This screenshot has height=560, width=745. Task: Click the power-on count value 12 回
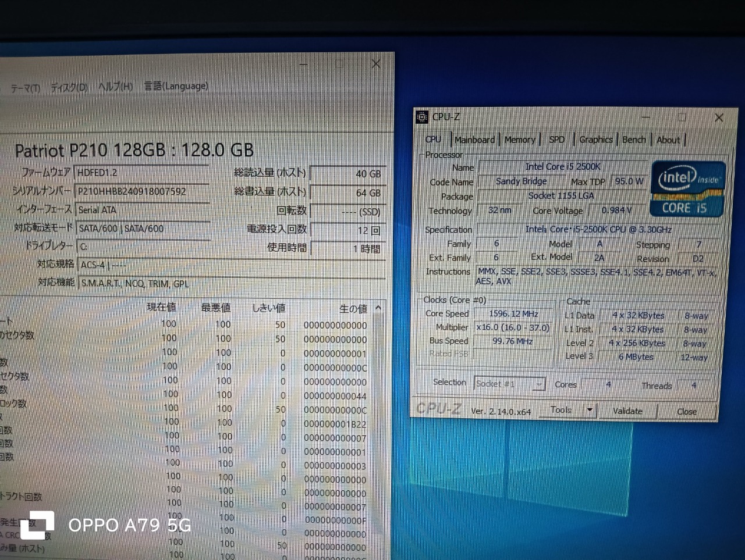348,230
